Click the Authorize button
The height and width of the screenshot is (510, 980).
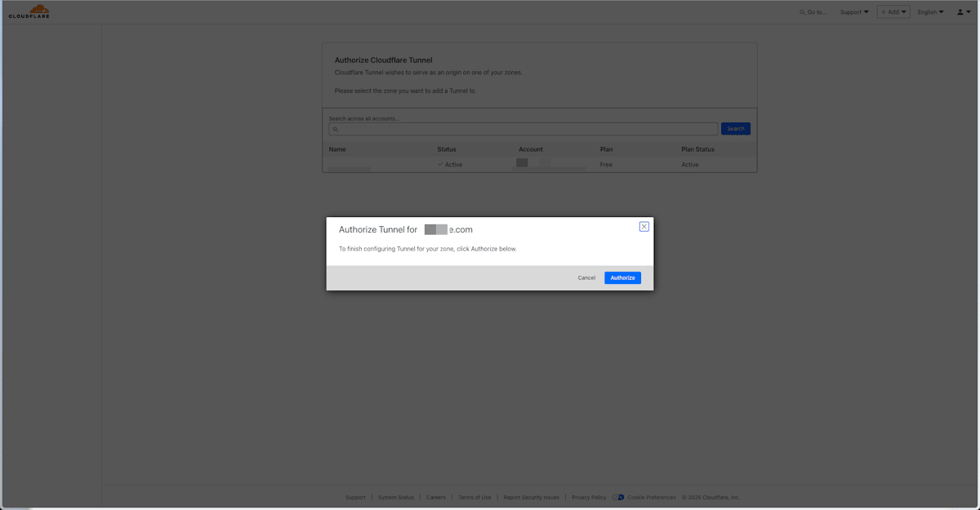(622, 277)
